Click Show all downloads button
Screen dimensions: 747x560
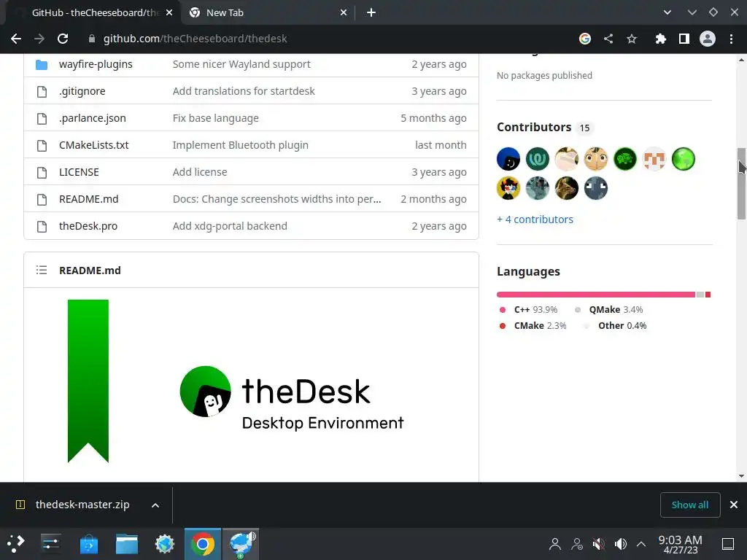pyautogui.click(x=690, y=505)
